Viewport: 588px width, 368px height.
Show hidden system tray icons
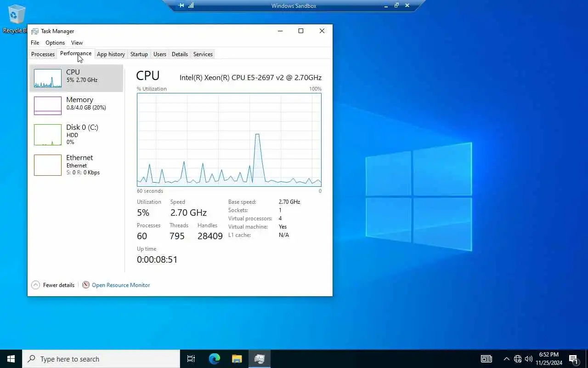pyautogui.click(x=506, y=359)
